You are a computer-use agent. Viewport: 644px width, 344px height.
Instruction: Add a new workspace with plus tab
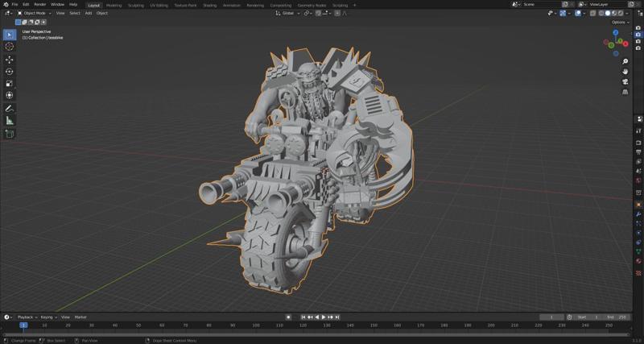pyautogui.click(x=355, y=6)
